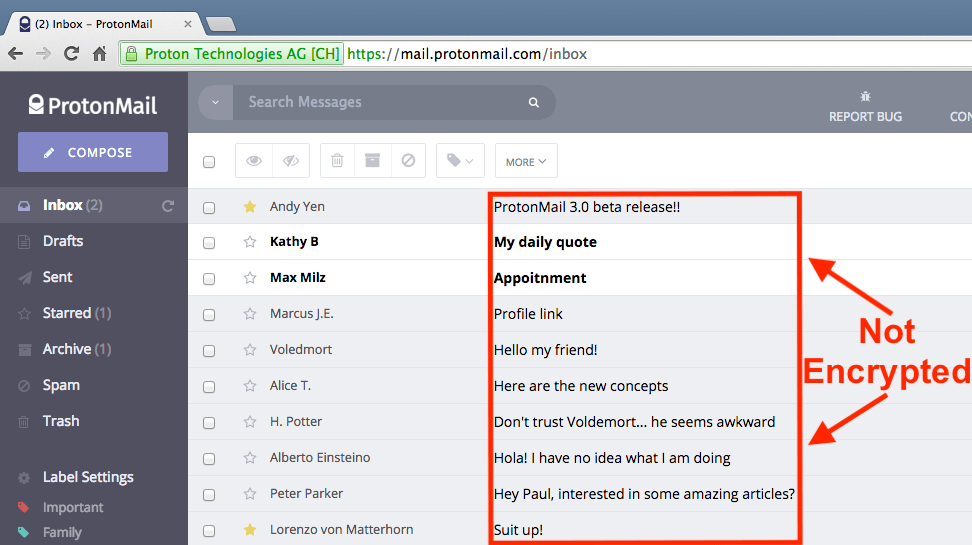Image resolution: width=972 pixels, height=545 pixels.
Task: Select the Max Milz message checkbox
Action: 209,279
